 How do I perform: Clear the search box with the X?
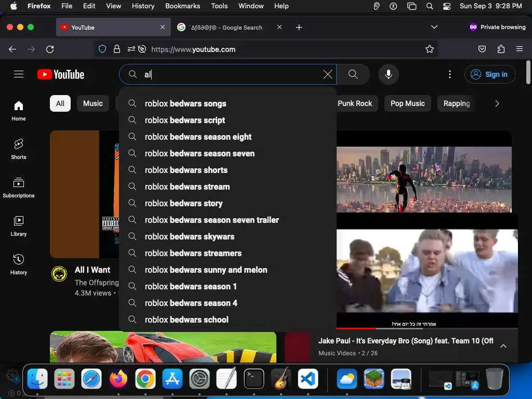click(328, 74)
